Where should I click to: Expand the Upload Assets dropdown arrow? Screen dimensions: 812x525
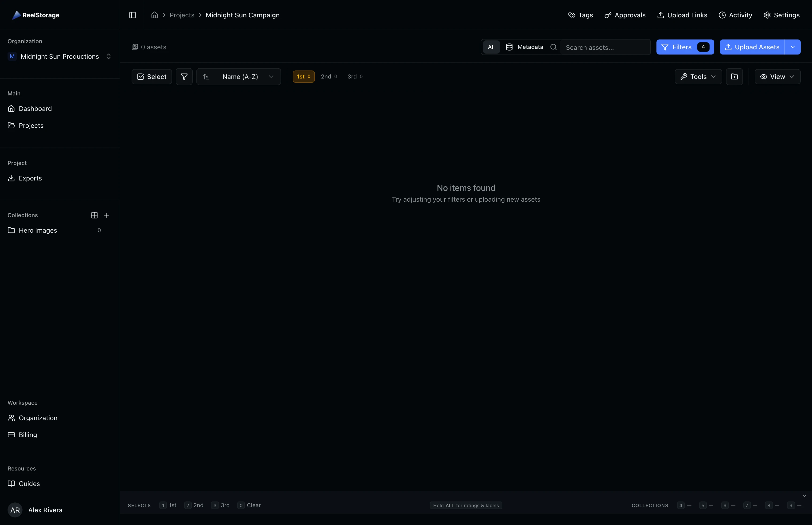tap(793, 47)
